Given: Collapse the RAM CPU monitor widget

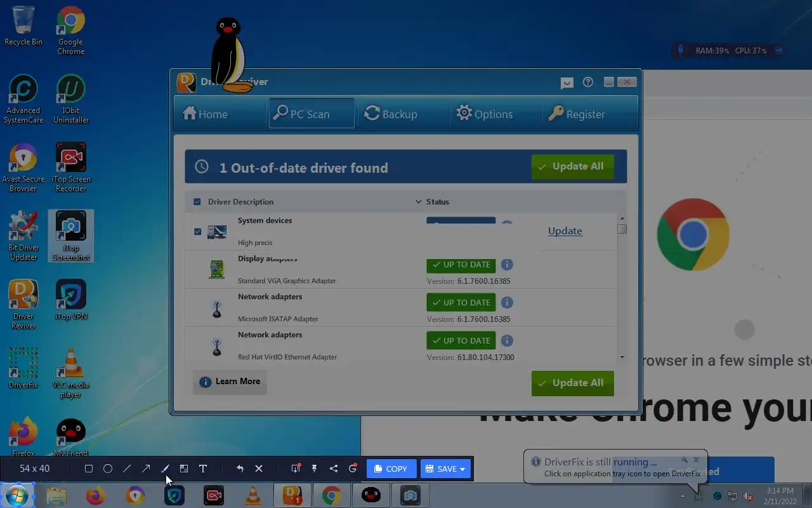Looking at the screenshot, I should 779,50.
